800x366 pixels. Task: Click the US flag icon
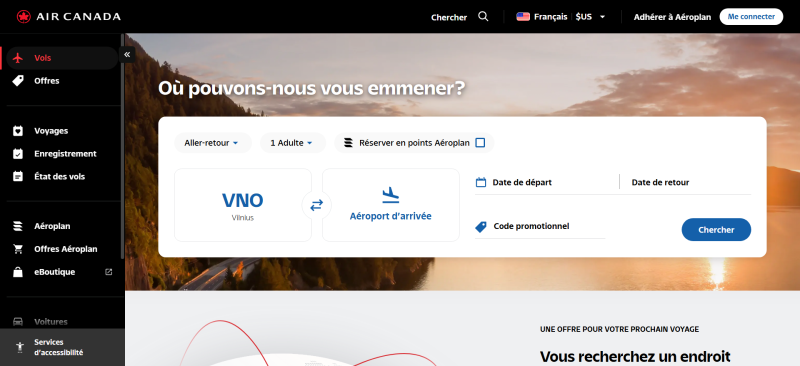click(523, 16)
